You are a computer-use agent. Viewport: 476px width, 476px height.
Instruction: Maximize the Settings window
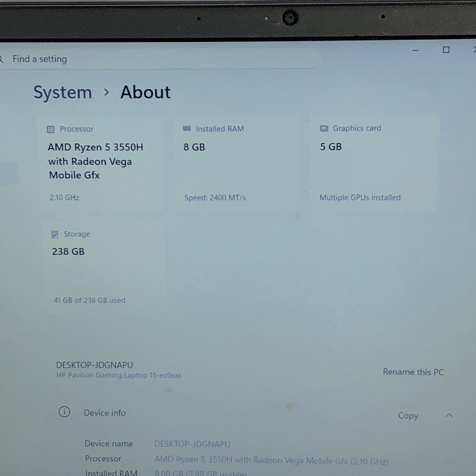point(446,50)
